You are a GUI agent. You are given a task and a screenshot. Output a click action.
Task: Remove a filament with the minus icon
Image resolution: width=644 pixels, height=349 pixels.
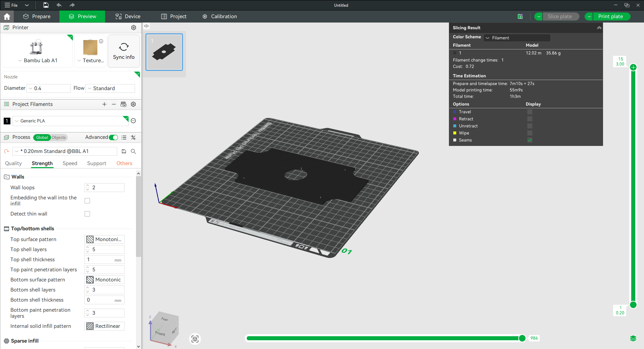(x=114, y=104)
